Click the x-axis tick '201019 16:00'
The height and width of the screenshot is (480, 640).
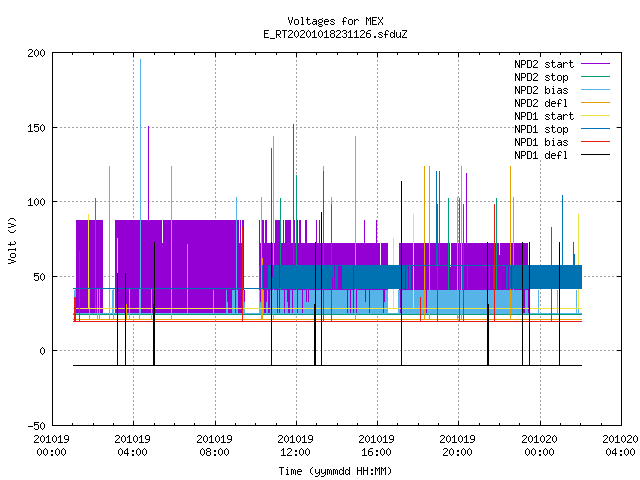pos(376,446)
